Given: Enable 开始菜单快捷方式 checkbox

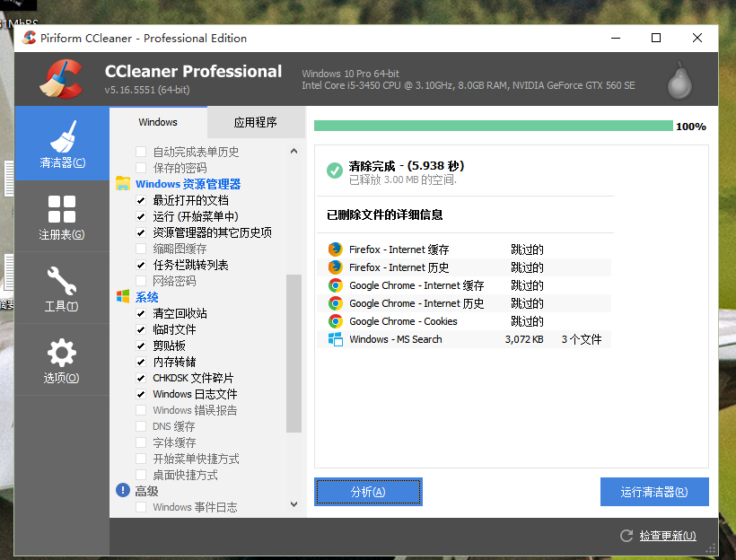Looking at the screenshot, I should 141,458.
